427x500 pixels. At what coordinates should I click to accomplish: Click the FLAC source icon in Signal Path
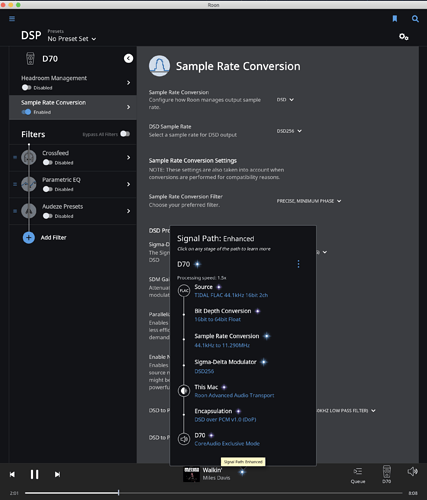point(184,291)
